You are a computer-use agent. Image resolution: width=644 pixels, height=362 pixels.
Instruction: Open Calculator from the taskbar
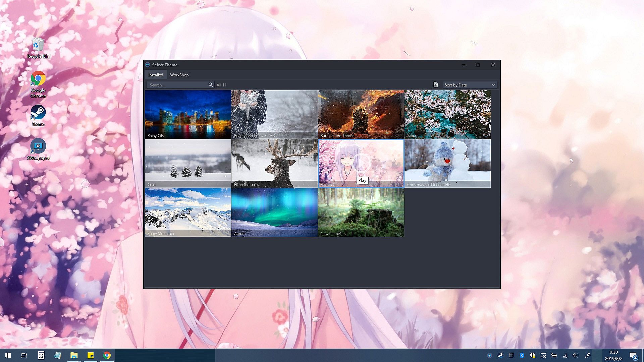tap(41, 355)
